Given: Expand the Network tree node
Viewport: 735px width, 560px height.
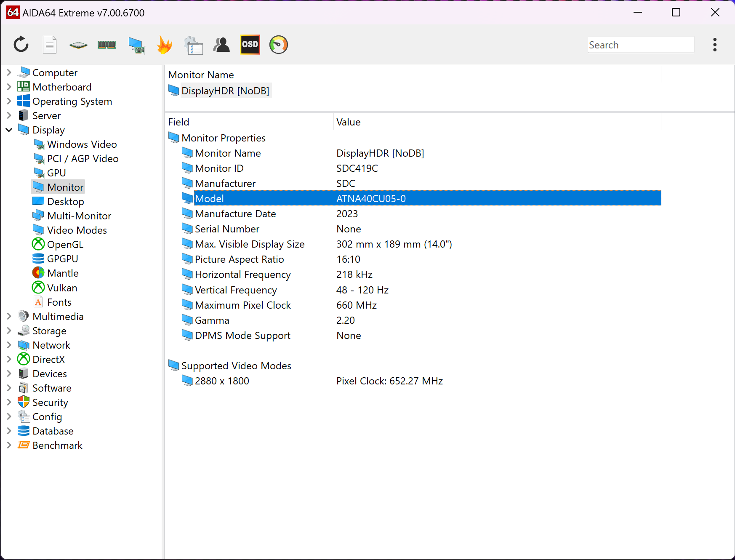Looking at the screenshot, I should [x=9, y=345].
